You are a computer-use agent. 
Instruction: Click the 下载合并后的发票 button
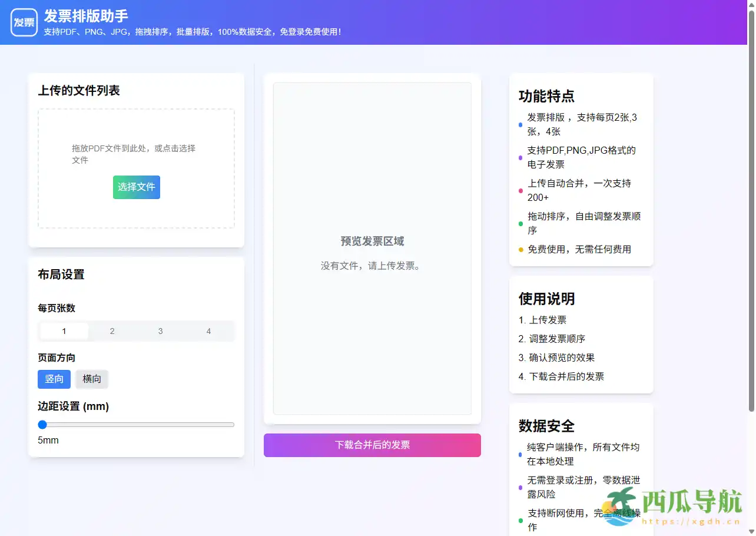(372, 445)
